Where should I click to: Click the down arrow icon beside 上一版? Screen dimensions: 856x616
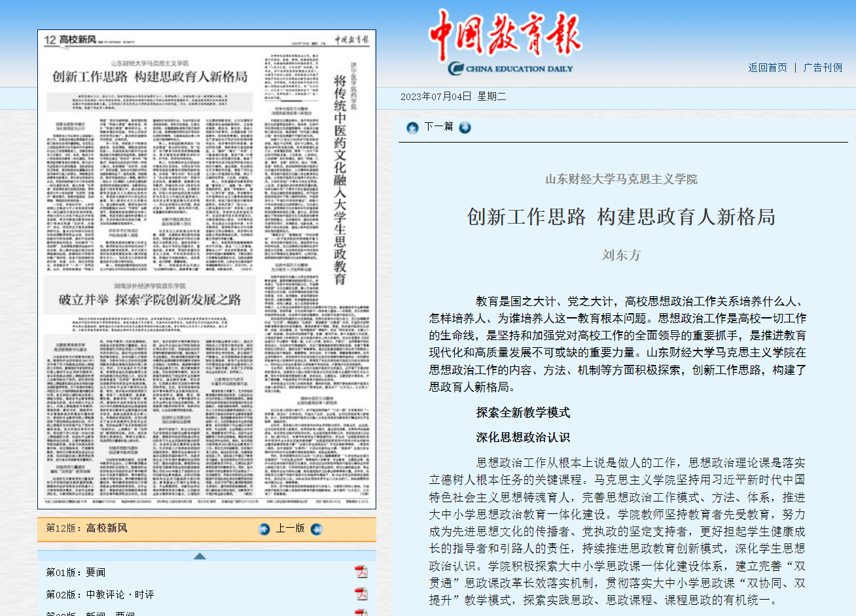click(317, 529)
